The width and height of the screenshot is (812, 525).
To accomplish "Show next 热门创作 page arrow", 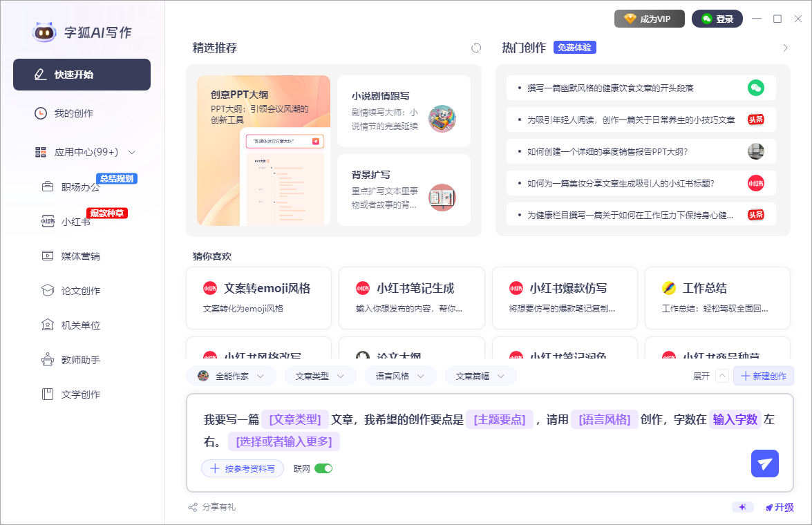I will coord(785,48).
